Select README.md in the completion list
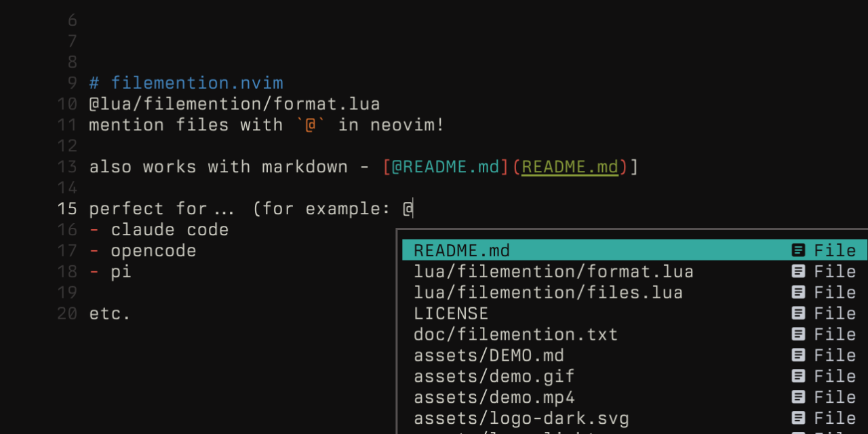This screenshot has width=868, height=434. pyautogui.click(x=635, y=250)
